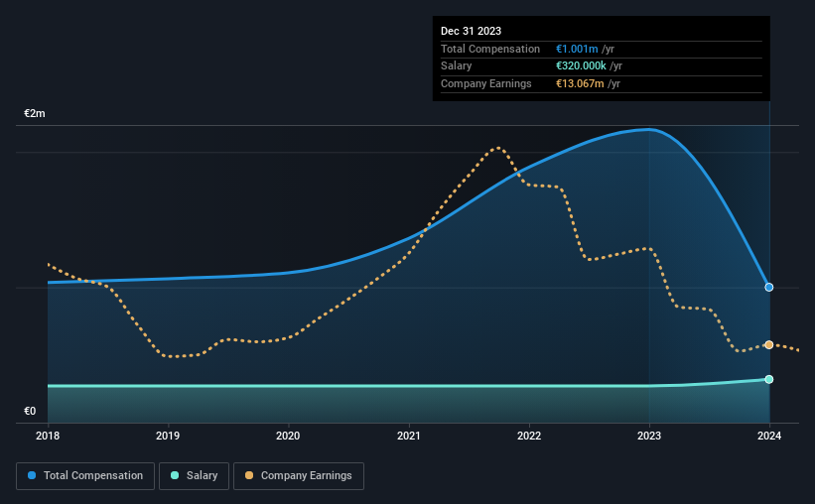This screenshot has width=815, height=504.
Task: Click the tooltip Salary row label
Action: tap(457, 66)
